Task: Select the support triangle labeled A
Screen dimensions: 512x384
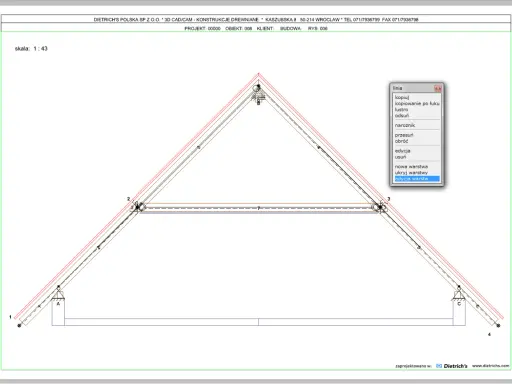Action: tap(58, 295)
